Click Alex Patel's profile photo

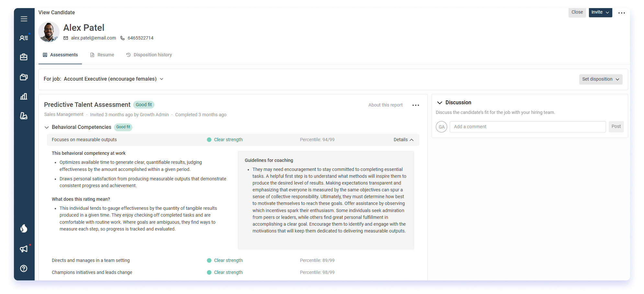[x=49, y=32]
